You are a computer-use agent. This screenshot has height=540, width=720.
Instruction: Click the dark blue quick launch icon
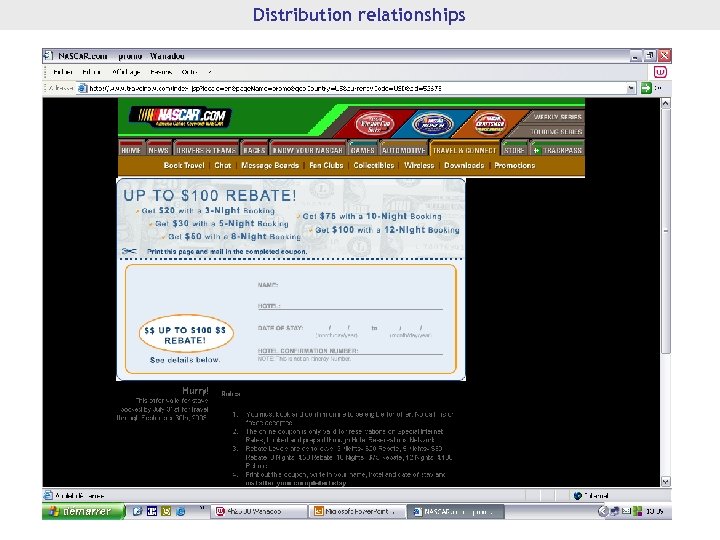[152, 511]
